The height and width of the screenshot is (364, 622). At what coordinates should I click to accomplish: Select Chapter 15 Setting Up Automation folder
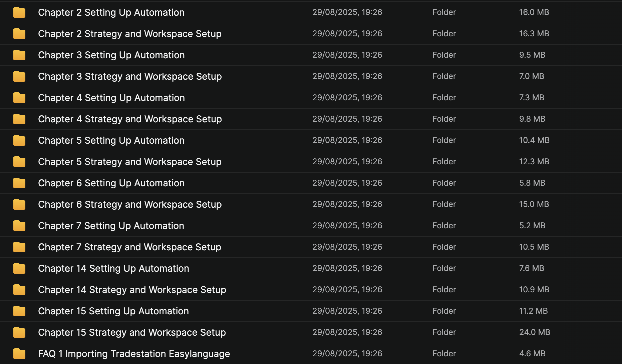(x=113, y=311)
